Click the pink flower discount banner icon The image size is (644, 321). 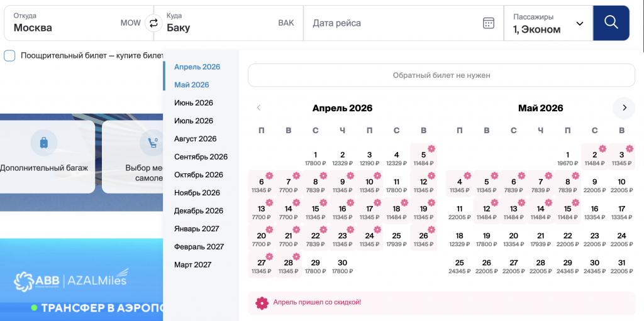coord(262,303)
